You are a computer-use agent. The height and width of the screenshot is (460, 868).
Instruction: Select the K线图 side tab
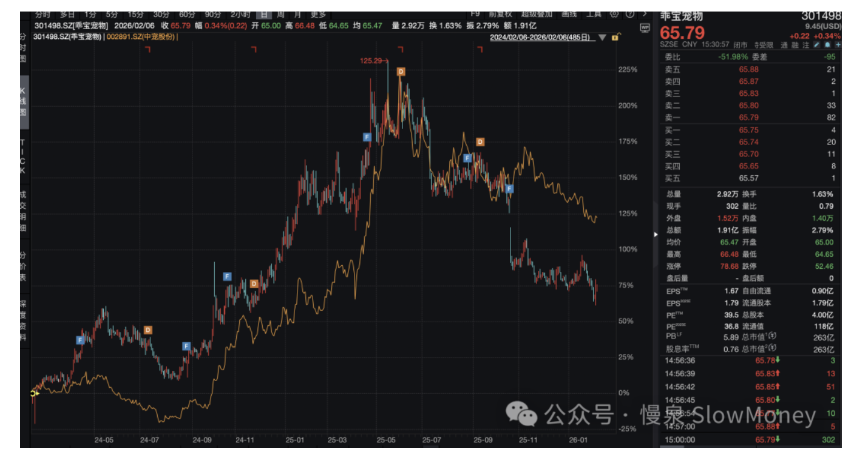pos(23,103)
